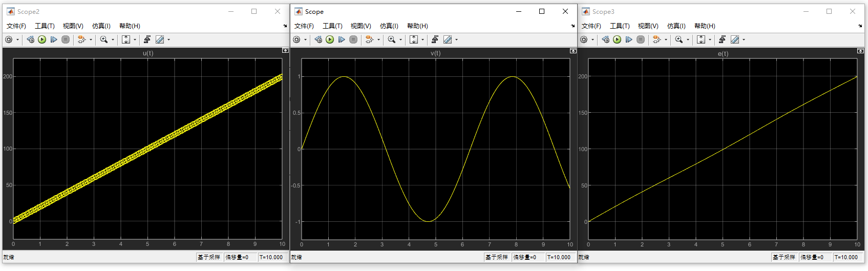
Task: Open 帮助(H) menu in Scope3
Action: pyautogui.click(x=705, y=26)
